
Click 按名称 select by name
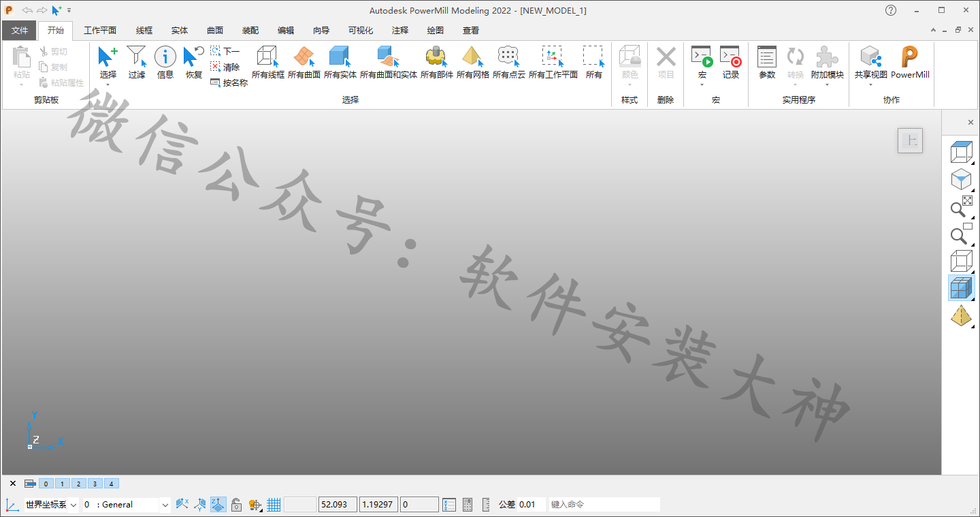tap(229, 82)
